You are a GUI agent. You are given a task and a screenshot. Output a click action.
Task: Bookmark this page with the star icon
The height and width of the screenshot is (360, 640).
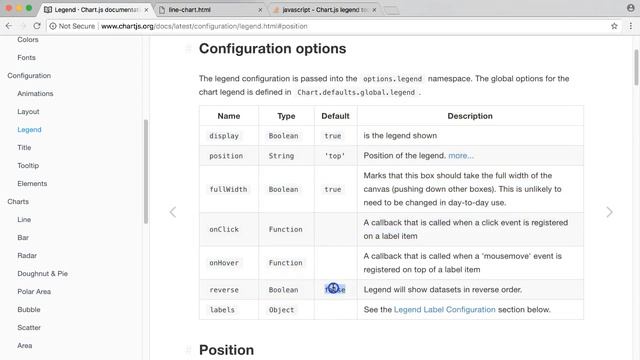614,26
